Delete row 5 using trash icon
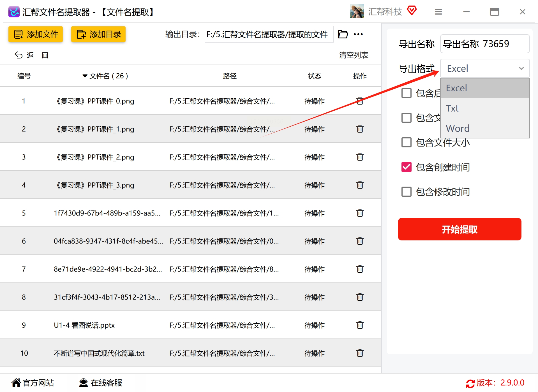 pos(360,213)
